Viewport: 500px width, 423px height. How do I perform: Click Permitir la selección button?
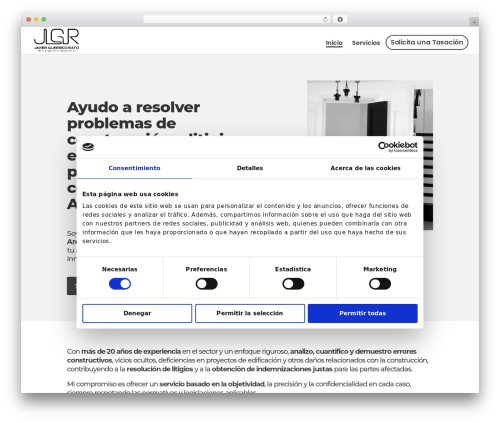pyautogui.click(x=250, y=313)
